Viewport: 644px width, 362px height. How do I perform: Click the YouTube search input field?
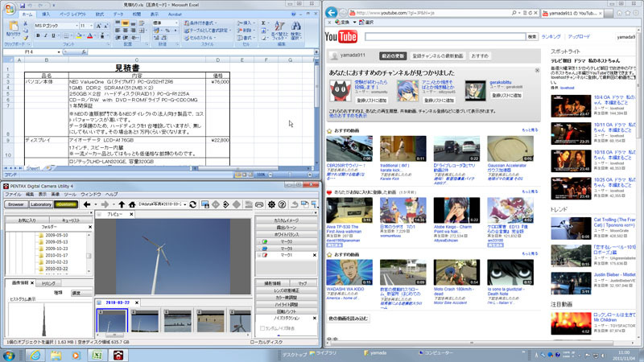coord(445,37)
